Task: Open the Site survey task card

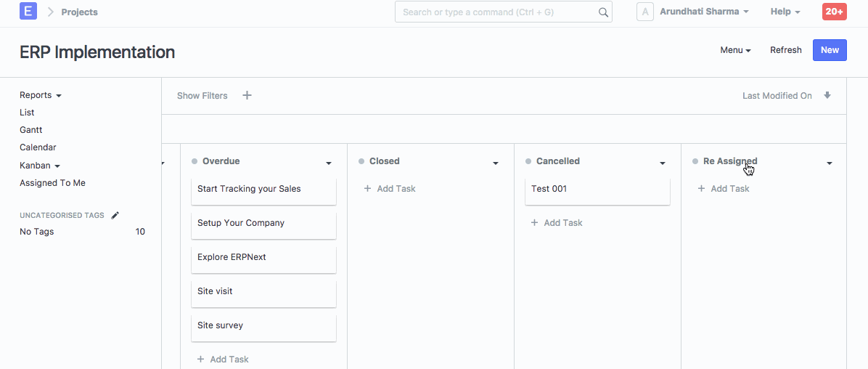Action: 263,326
